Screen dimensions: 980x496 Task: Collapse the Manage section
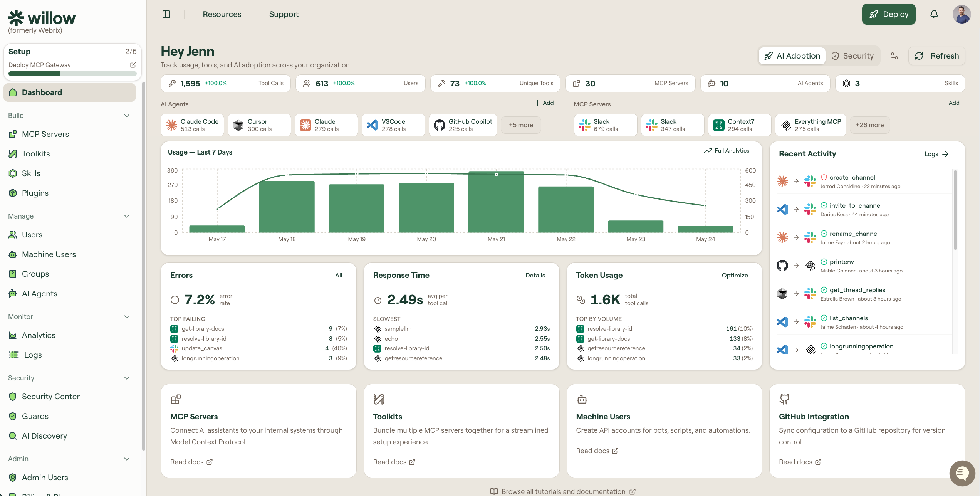[127, 216]
